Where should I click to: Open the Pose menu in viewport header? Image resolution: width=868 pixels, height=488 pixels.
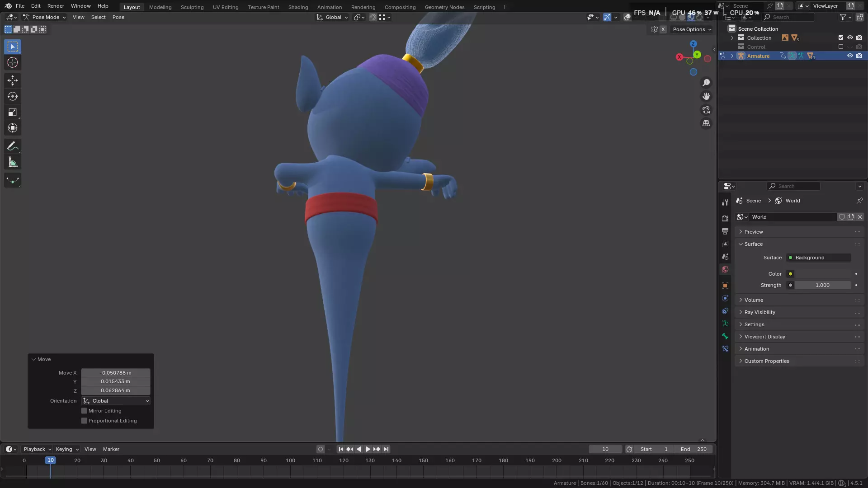click(118, 17)
